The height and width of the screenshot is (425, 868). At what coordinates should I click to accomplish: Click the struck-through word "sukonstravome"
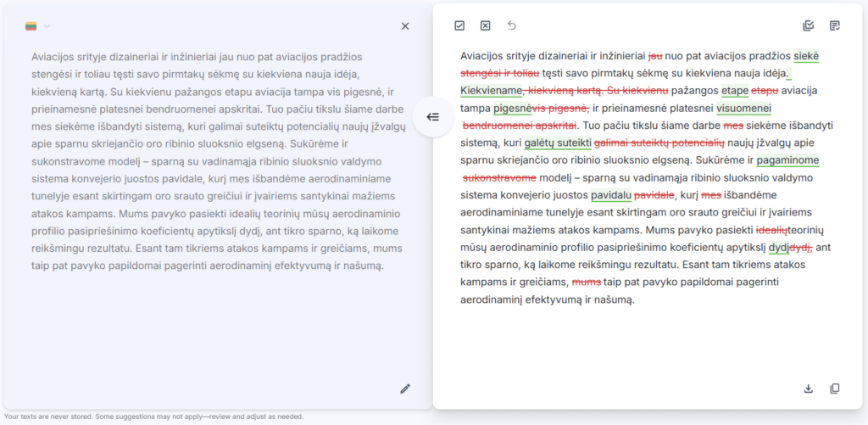point(499,177)
